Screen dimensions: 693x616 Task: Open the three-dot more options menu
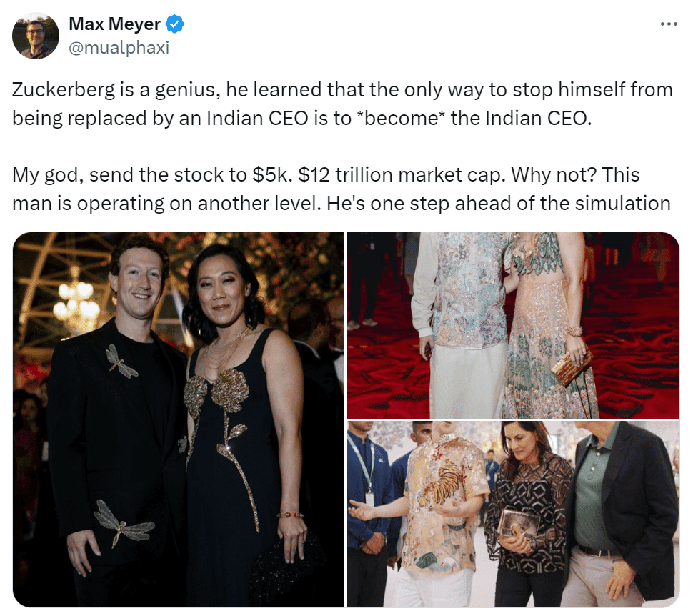click(x=669, y=24)
